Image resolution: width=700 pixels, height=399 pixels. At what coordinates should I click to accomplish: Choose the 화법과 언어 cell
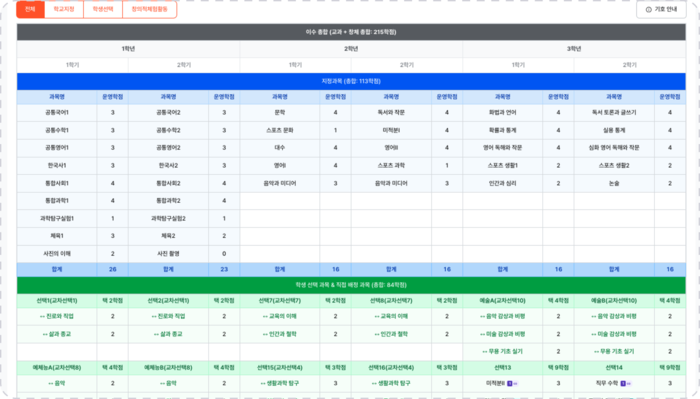click(x=503, y=112)
